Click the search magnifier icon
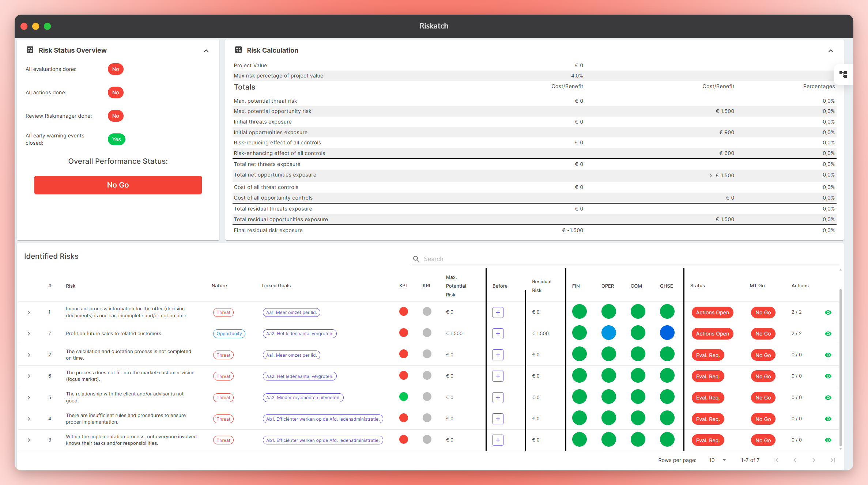This screenshot has height=485, width=868. (416, 259)
